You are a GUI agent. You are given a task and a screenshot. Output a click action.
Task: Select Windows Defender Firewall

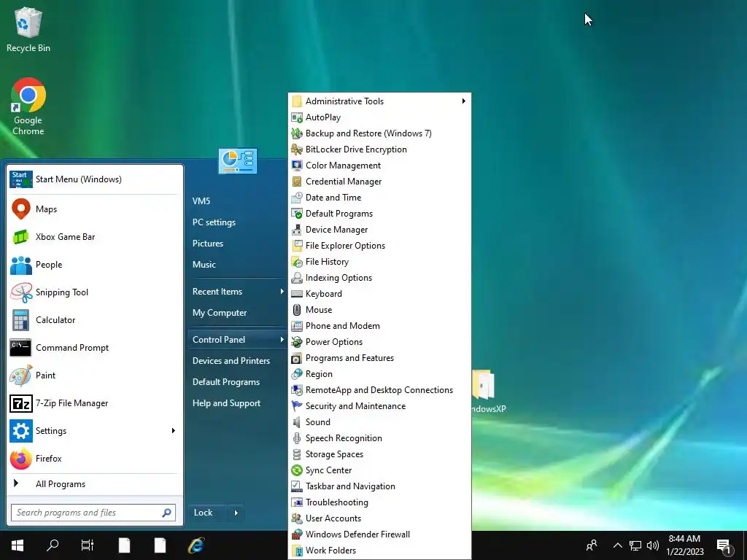click(379, 534)
